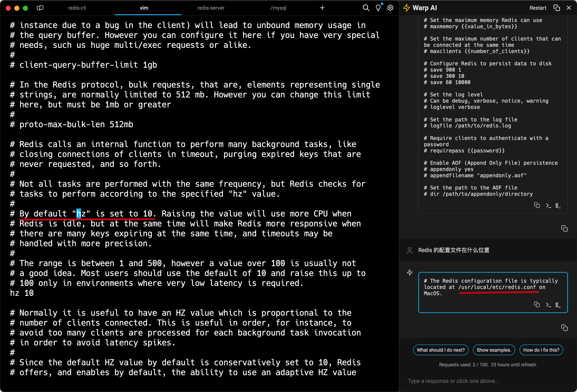This screenshot has height=392, width=577.
Task: Save redis.conf answer as workflow
Action: 558,305
